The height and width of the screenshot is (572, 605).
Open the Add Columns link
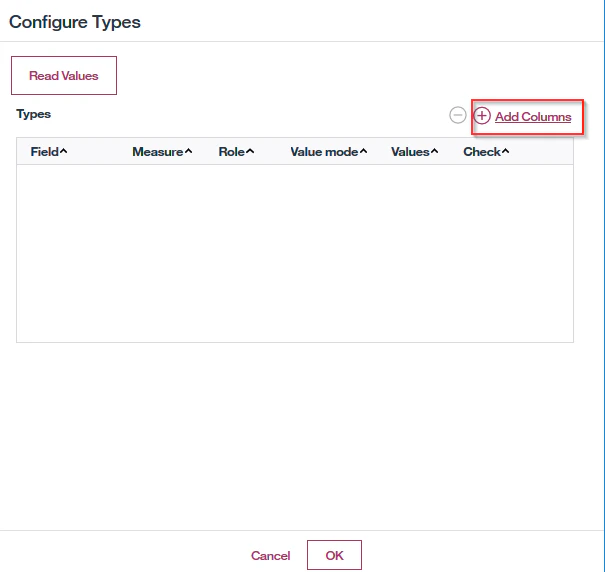(x=533, y=117)
